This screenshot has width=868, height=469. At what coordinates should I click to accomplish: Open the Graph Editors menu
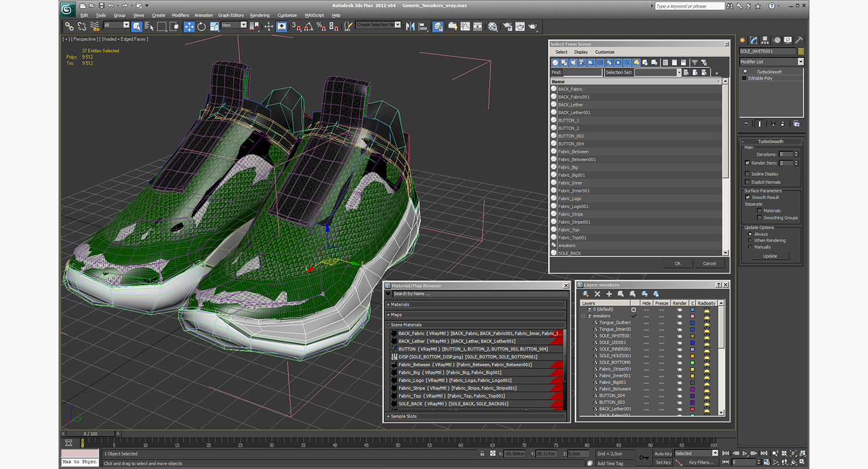230,15
